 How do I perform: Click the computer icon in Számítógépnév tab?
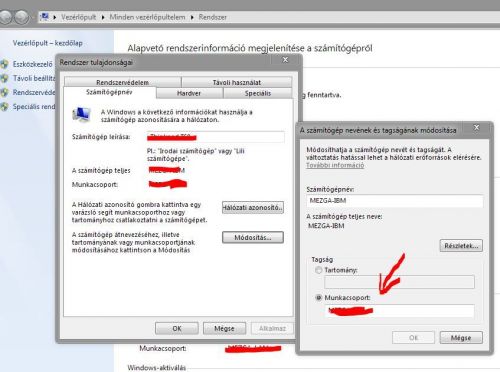point(82,115)
